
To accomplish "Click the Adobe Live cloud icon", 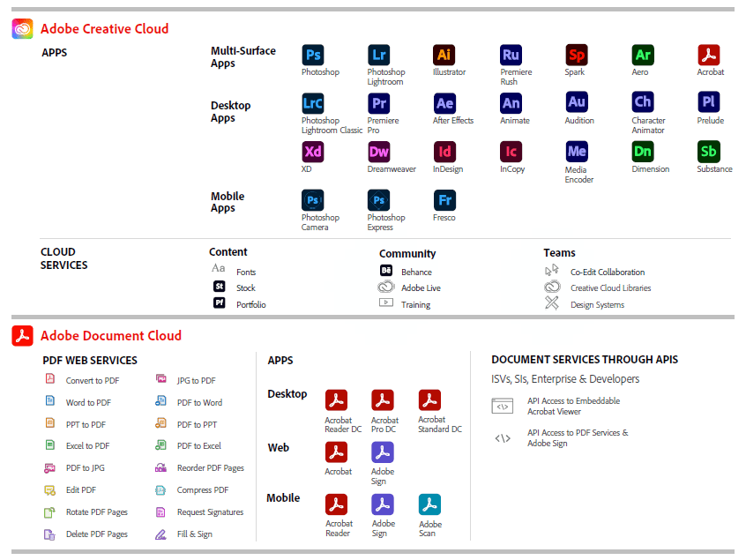I will tap(386, 287).
